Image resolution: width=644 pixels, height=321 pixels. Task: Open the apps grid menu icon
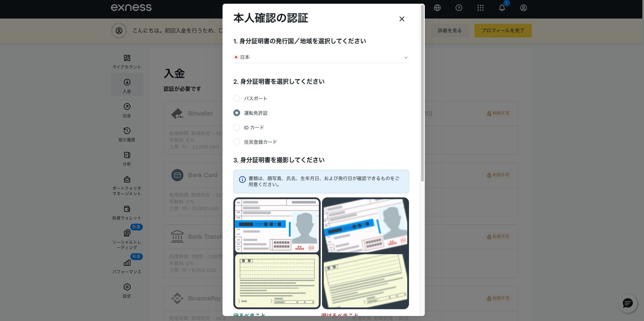click(x=480, y=8)
